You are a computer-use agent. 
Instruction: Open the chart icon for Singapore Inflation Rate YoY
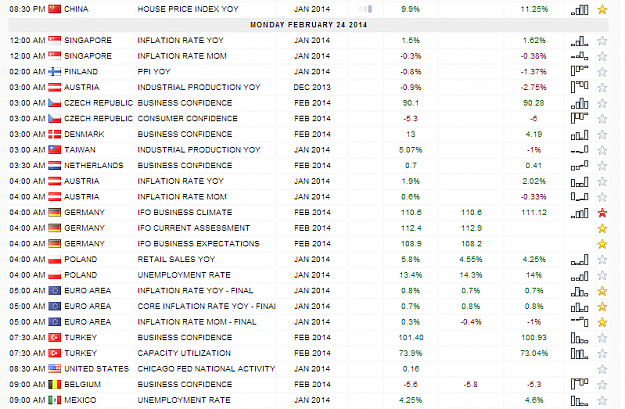point(579,41)
